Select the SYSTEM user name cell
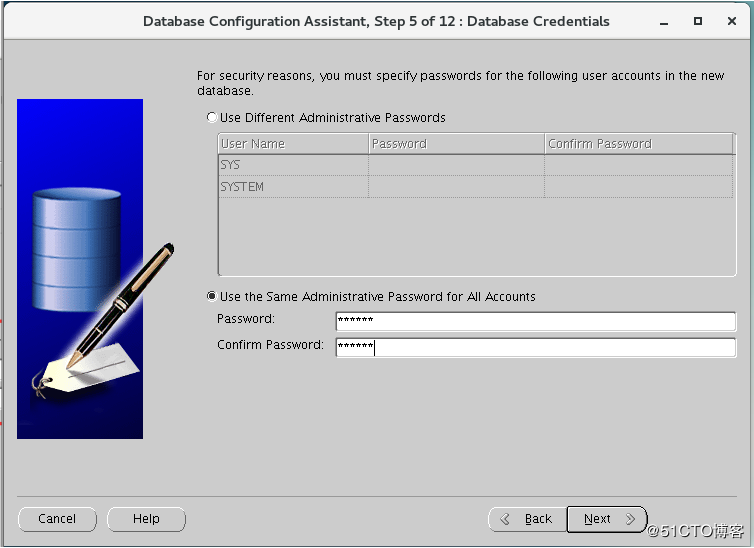The width and height of the screenshot is (754, 548). tap(293, 187)
